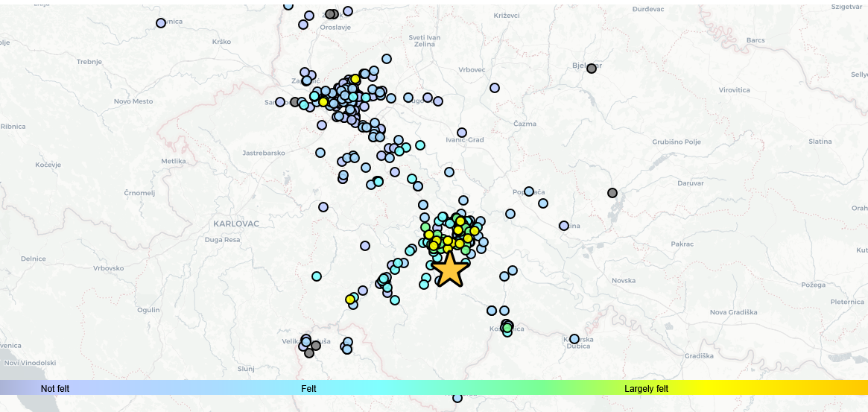
Task: Select the gray marker at the top near Zabok
Action: tap(331, 14)
